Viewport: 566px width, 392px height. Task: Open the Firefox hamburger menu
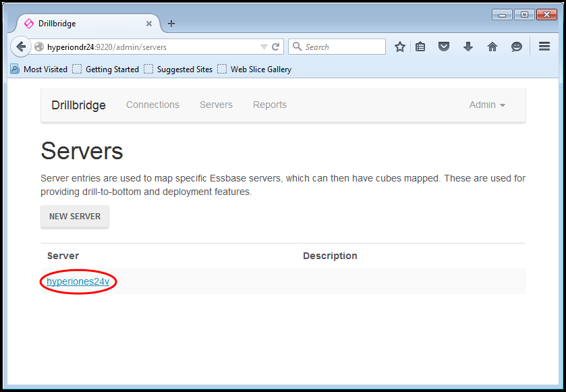coord(544,46)
